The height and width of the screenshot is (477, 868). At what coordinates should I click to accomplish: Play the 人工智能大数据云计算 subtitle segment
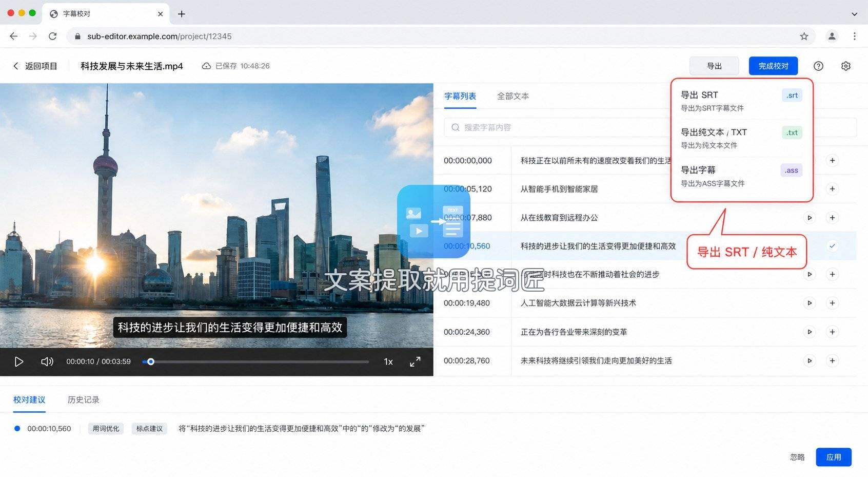(x=810, y=303)
